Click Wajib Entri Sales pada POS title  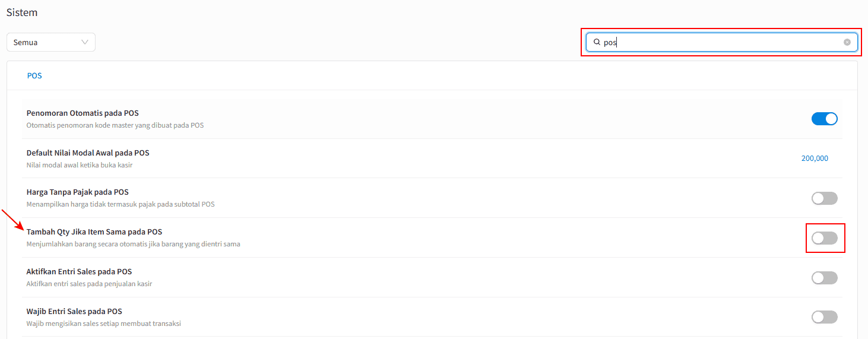click(74, 312)
